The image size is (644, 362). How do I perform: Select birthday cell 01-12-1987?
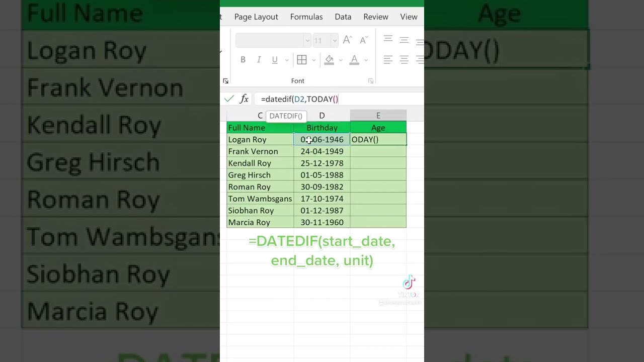(x=322, y=211)
